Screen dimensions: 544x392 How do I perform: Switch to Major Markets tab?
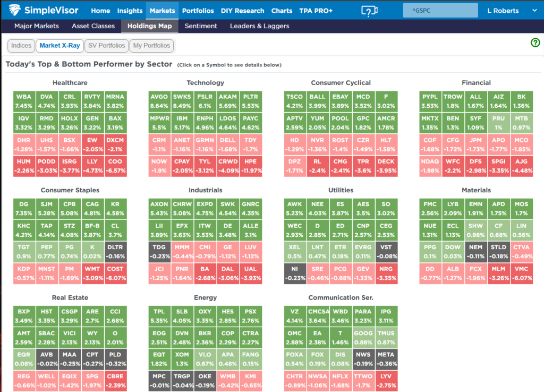(x=37, y=26)
